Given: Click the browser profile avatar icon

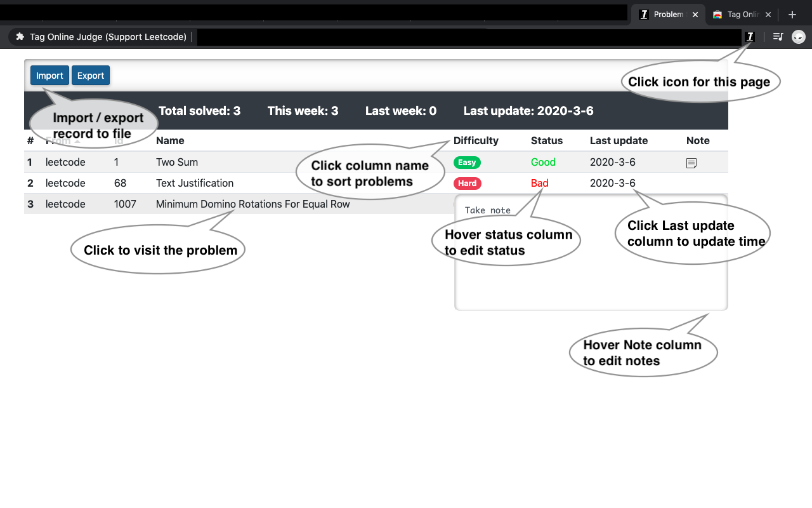Looking at the screenshot, I should pos(798,37).
